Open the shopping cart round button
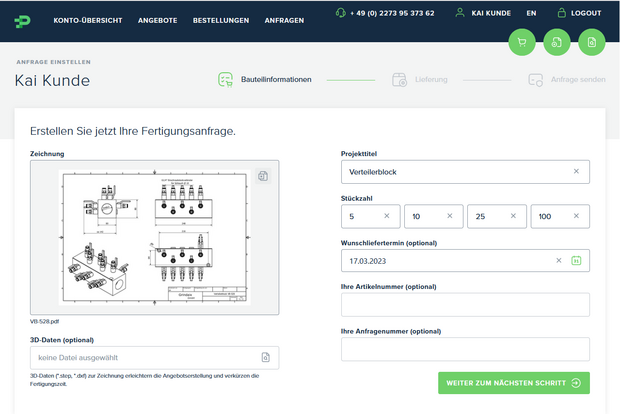The image size is (620, 414). pos(521,42)
